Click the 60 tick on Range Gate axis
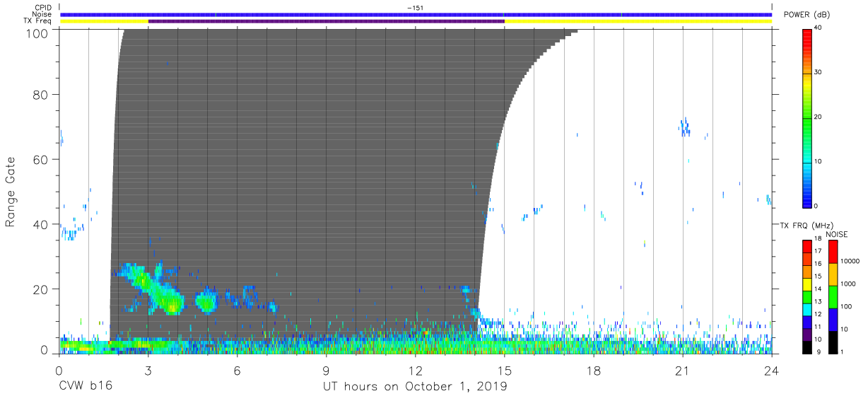The height and width of the screenshot is (401, 868). 40,159
